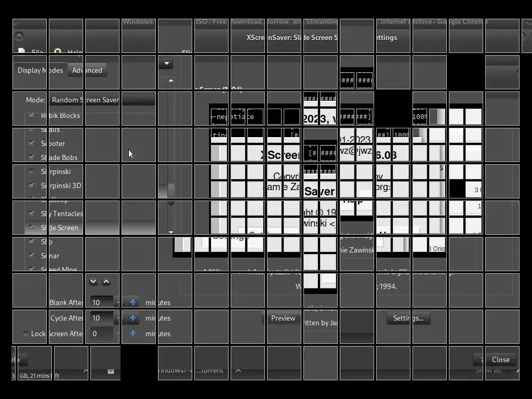Viewport: 532px width, 399px height.
Task: Click the scrollbar down arrow of the list
Action: 170,232
